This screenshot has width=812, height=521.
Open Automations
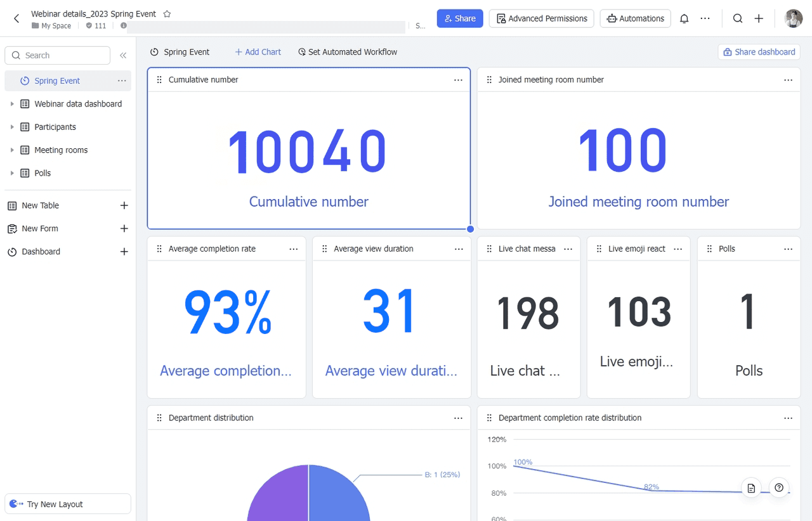coord(636,18)
